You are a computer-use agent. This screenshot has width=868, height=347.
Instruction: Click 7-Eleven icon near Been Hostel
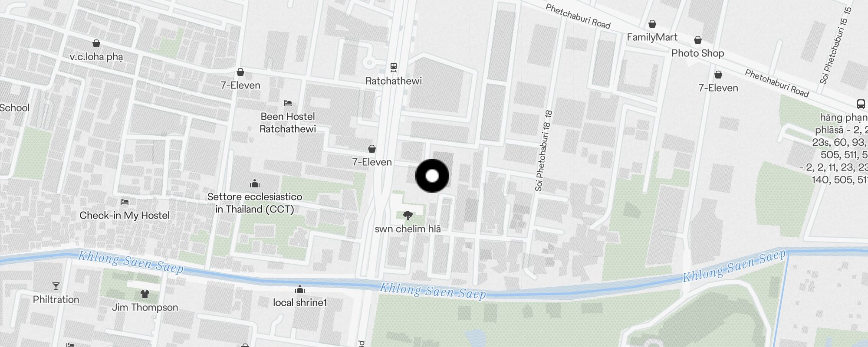240,72
